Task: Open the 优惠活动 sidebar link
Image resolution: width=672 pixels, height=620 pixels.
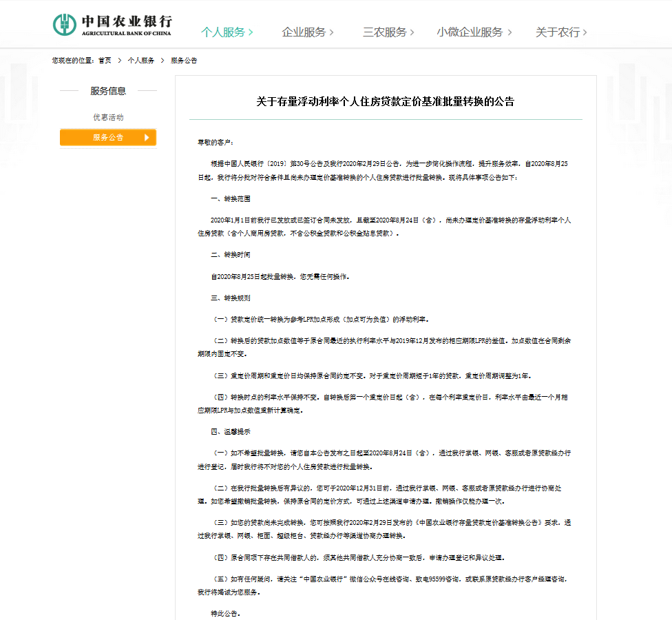Action: click(107, 116)
